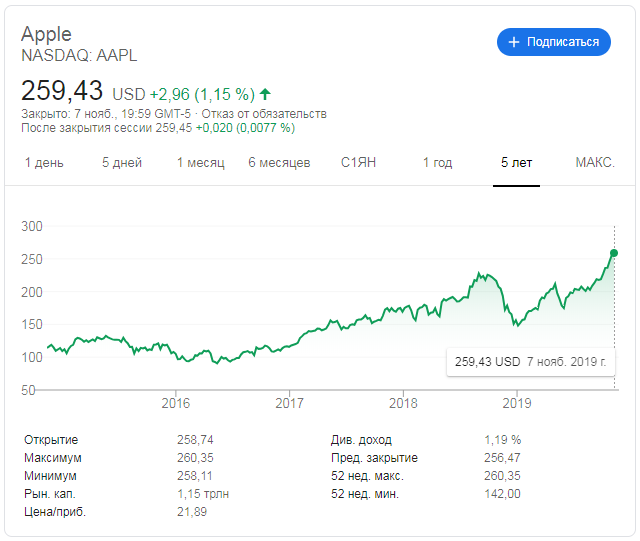
Task: Click the P/E value 21,89
Action: tap(192, 512)
